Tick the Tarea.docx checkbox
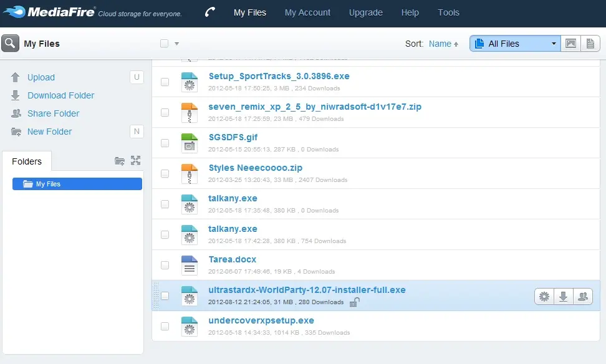 pos(165,265)
